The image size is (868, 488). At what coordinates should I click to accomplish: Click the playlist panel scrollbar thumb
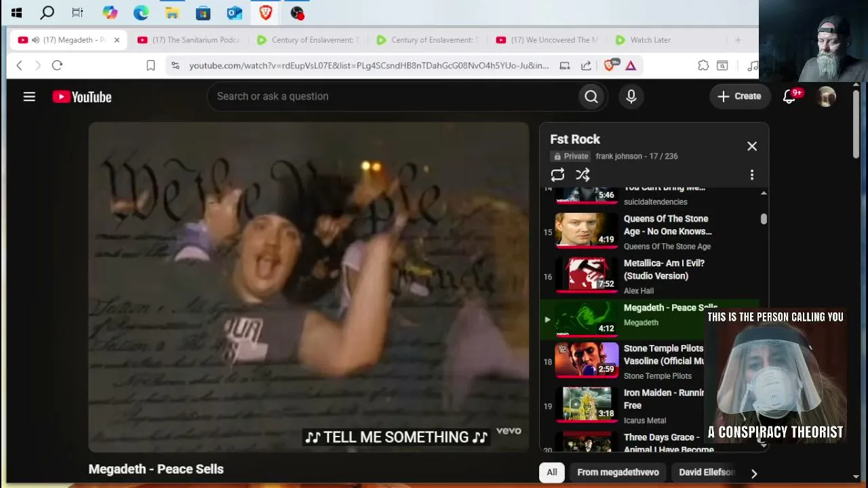(x=764, y=219)
